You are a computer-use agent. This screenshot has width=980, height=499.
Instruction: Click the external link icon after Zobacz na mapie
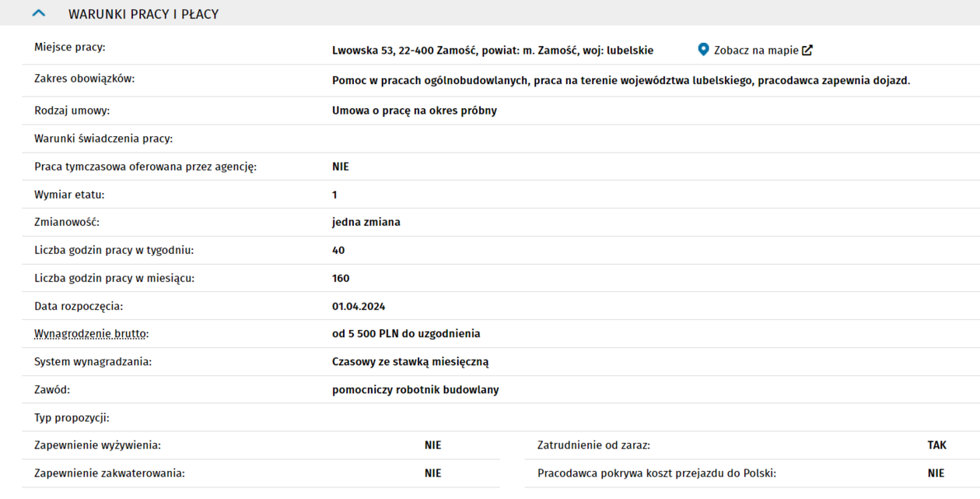pyautogui.click(x=807, y=51)
